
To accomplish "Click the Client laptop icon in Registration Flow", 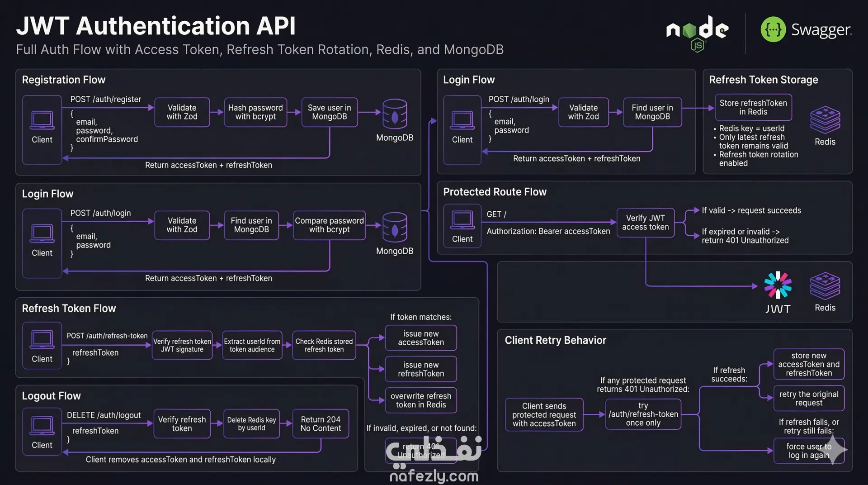I will [42, 120].
